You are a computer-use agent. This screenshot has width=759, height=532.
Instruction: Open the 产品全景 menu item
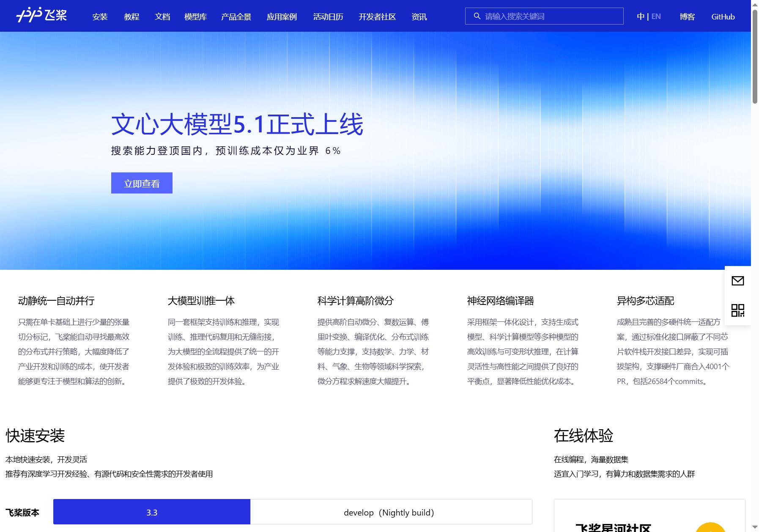(236, 16)
